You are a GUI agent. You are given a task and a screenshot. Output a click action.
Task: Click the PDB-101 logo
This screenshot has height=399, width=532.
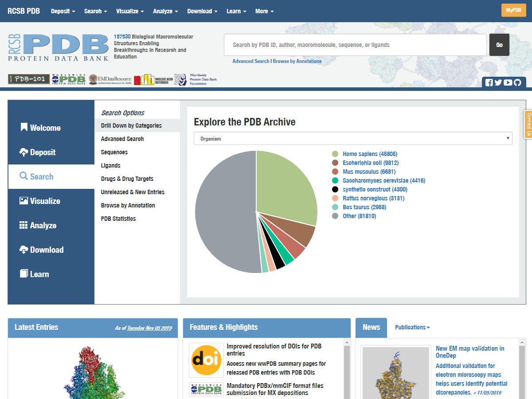29,79
